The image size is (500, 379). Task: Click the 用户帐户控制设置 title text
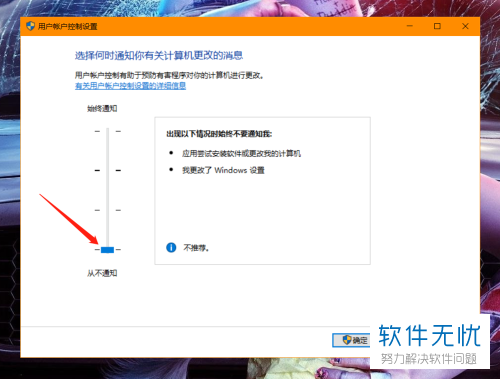pyautogui.click(x=67, y=26)
